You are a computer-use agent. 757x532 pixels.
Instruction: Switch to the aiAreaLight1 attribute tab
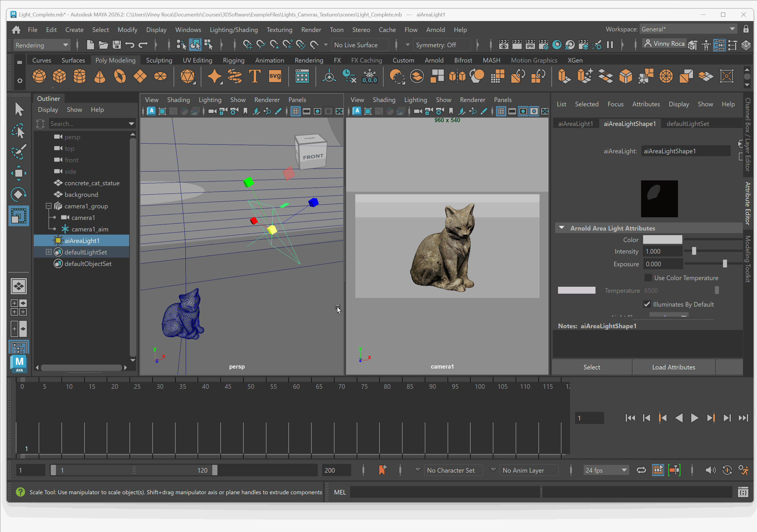pyautogui.click(x=575, y=124)
